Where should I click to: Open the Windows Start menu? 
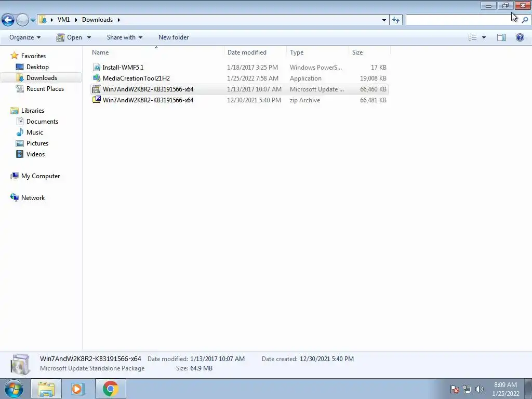point(14,389)
